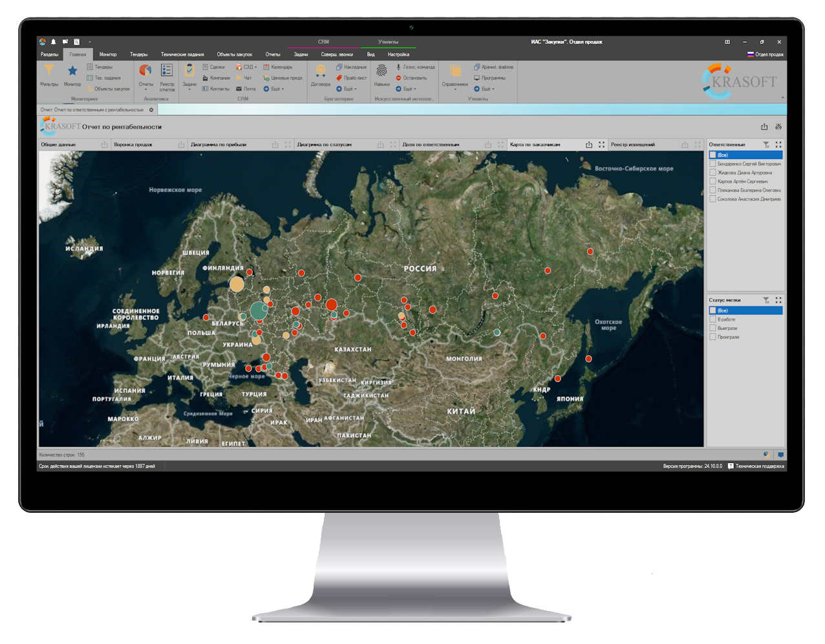The image size is (825, 644).
Task: Expand the Справочники dropdown
Action: click(x=455, y=87)
